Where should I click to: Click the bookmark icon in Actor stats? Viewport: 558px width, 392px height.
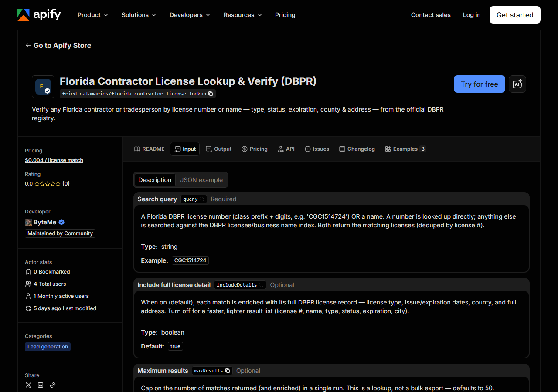[x=28, y=272]
